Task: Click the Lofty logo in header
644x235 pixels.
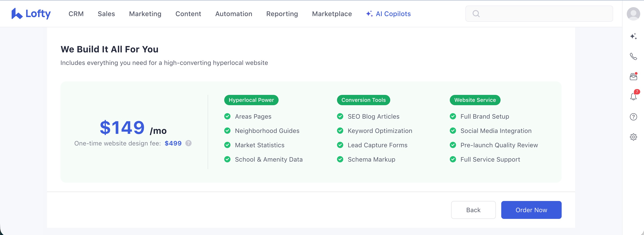Action: point(31,14)
